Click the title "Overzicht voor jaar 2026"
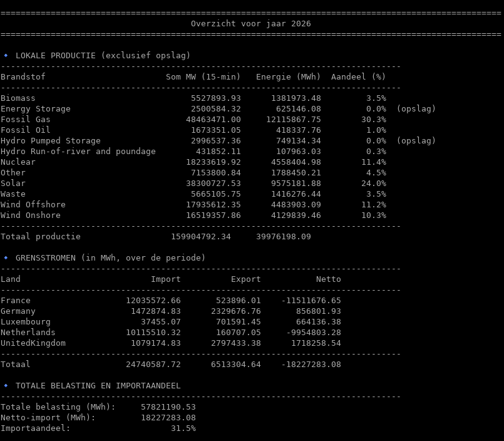This screenshot has width=504, height=441. (250, 24)
